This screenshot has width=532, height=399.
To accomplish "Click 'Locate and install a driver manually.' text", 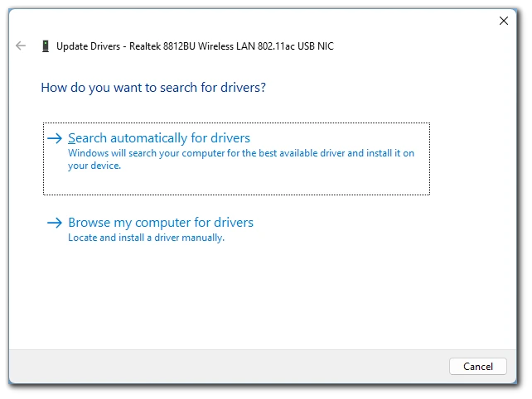I will click(146, 238).
